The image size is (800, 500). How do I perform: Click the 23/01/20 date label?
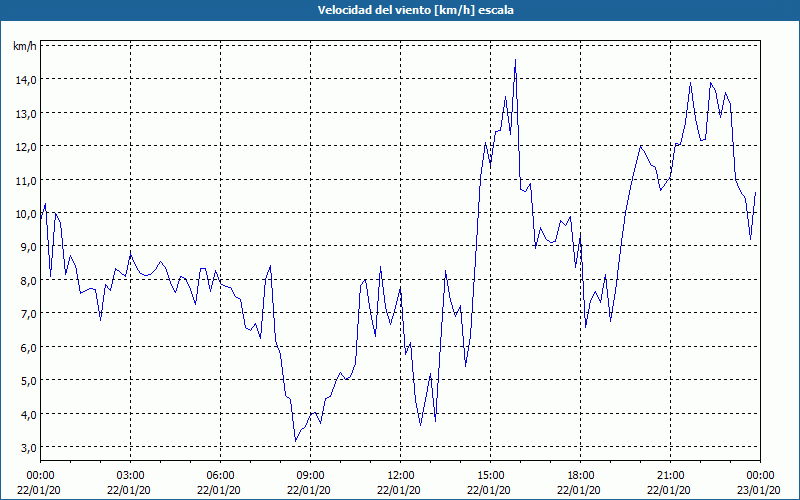(x=758, y=490)
